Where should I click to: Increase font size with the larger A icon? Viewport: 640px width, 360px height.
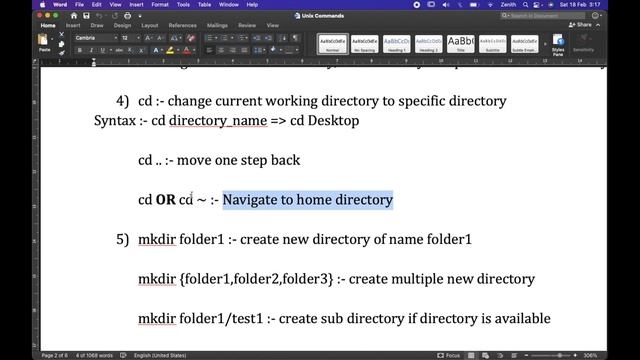coord(148,38)
